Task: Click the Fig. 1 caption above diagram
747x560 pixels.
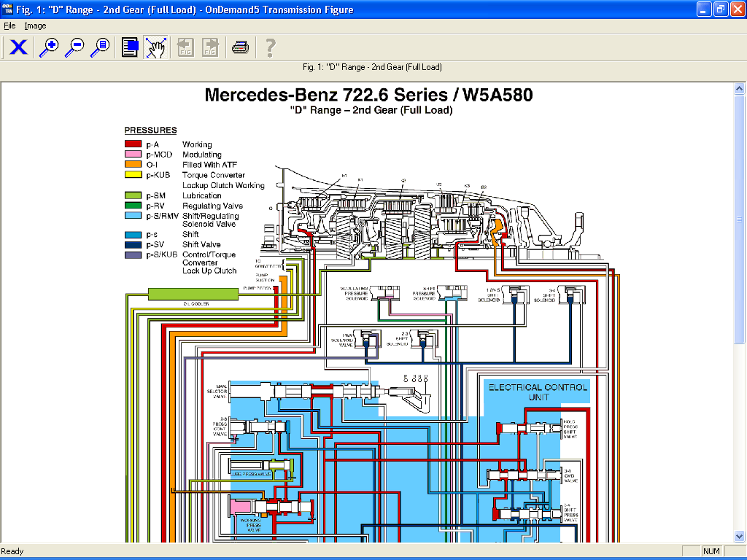Action: tap(372, 67)
